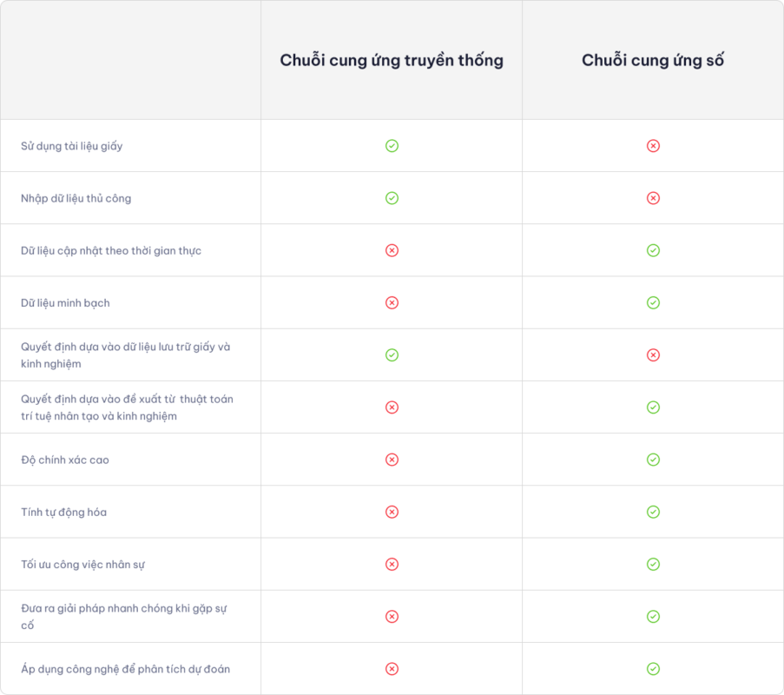Click green check for AI algorithm decisions row

[x=653, y=407]
